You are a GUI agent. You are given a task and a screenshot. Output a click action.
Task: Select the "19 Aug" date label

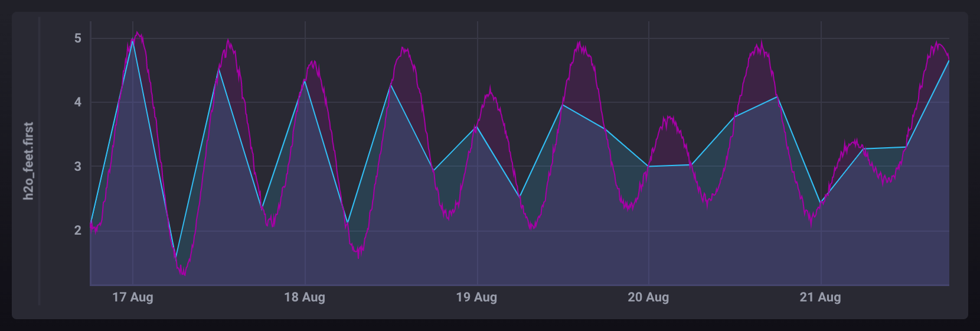coord(476,297)
